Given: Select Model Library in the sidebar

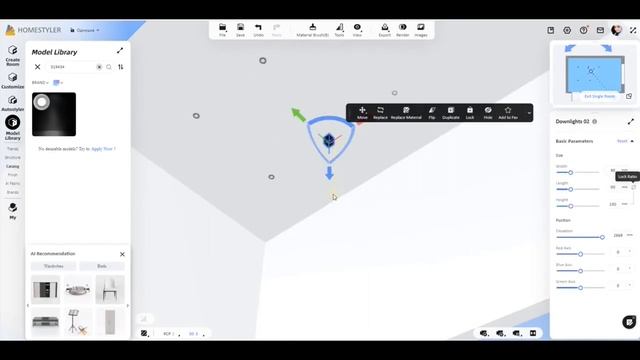Looking at the screenshot, I should coord(13,128).
